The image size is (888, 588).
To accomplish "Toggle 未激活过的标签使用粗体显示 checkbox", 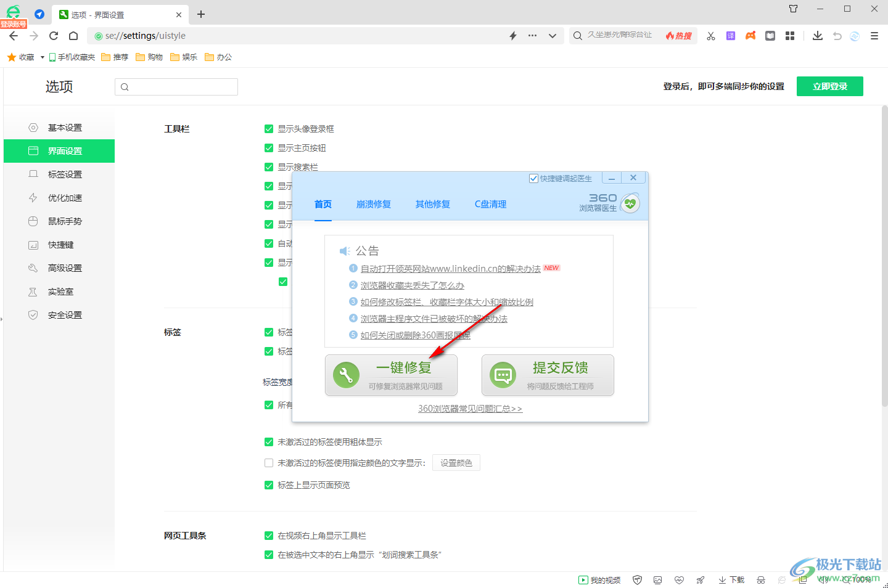I will (269, 442).
